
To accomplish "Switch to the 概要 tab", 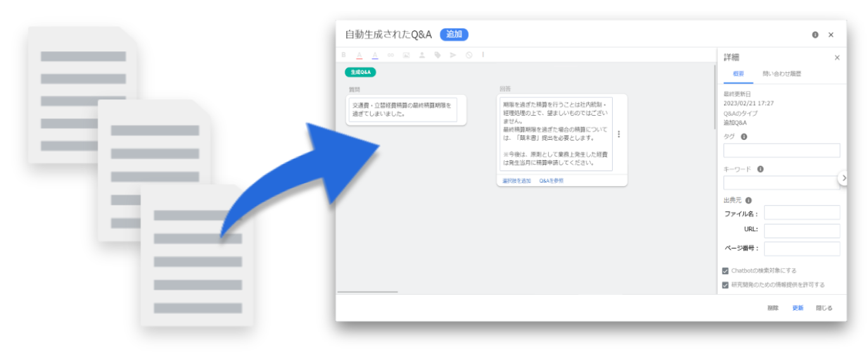I will [x=739, y=74].
